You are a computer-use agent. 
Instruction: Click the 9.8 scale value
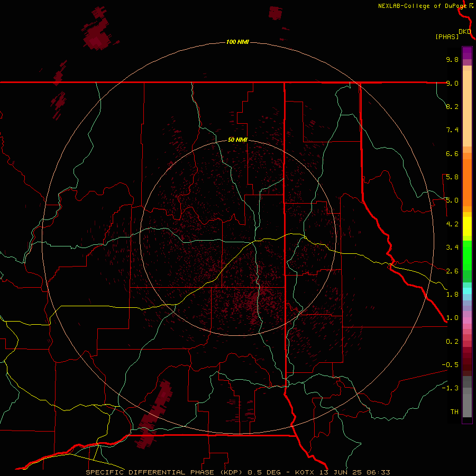point(452,59)
